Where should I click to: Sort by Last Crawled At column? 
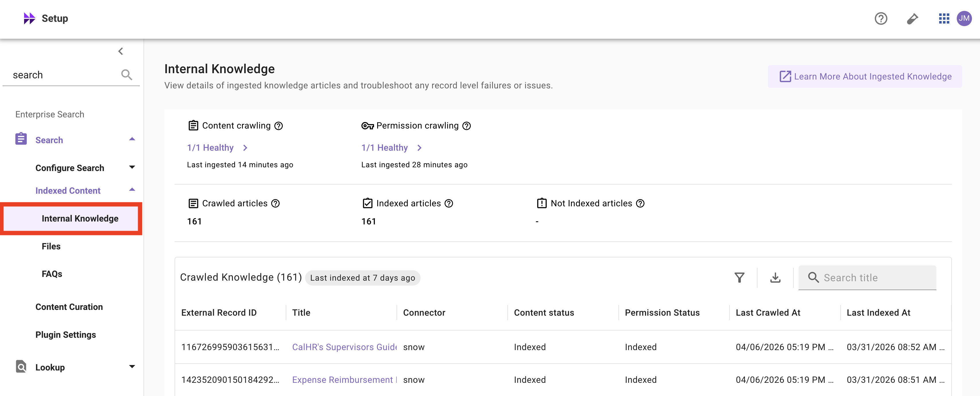(768, 313)
